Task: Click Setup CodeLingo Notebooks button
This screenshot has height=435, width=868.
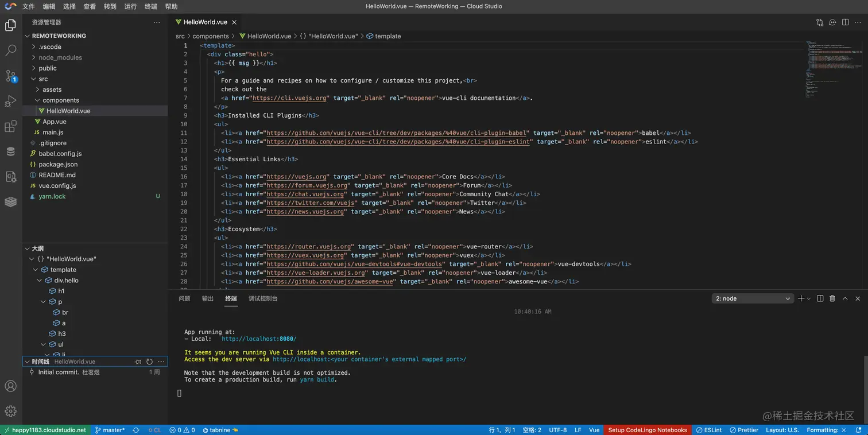Action: [x=648, y=430]
